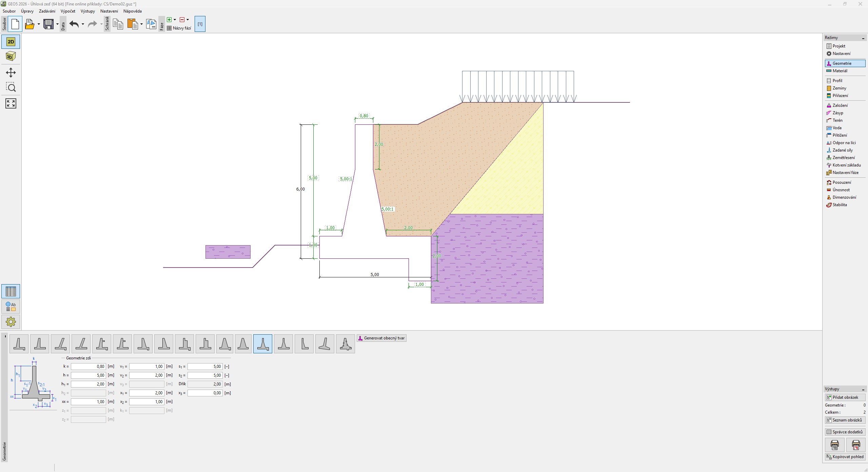
Task: Select the last wall shape template icon
Action: tap(345, 344)
